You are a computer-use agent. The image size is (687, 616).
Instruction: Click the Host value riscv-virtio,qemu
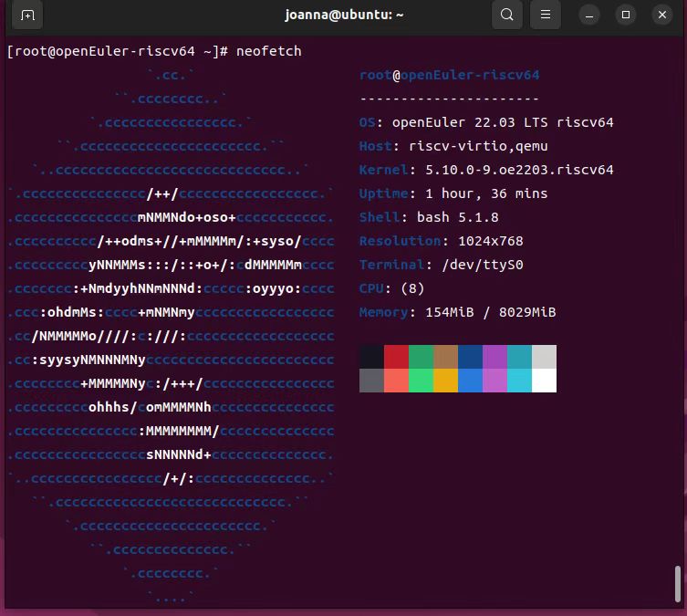pyautogui.click(x=478, y=146)
